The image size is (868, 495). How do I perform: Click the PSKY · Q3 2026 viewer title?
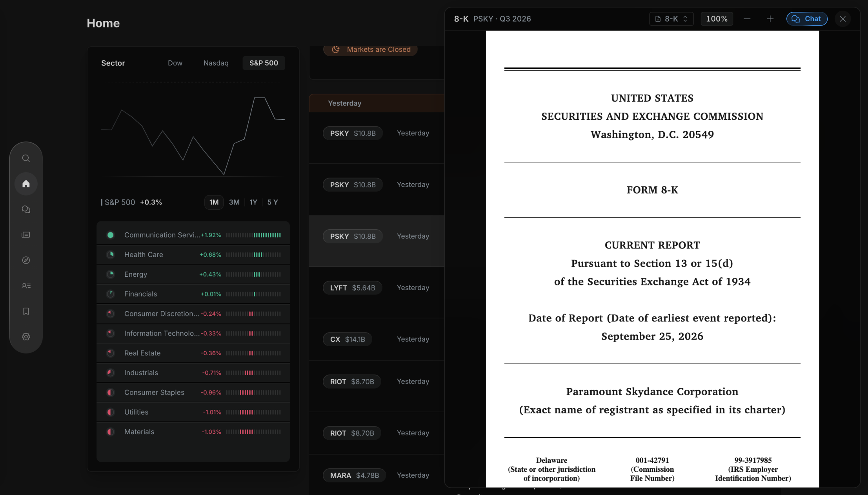pos(502,19)
